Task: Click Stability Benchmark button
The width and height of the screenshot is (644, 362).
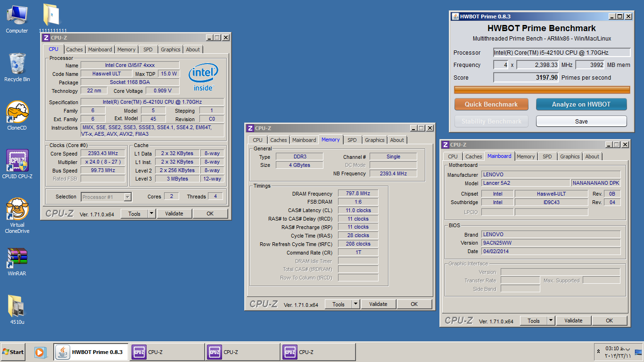Action: click(491, 121)
